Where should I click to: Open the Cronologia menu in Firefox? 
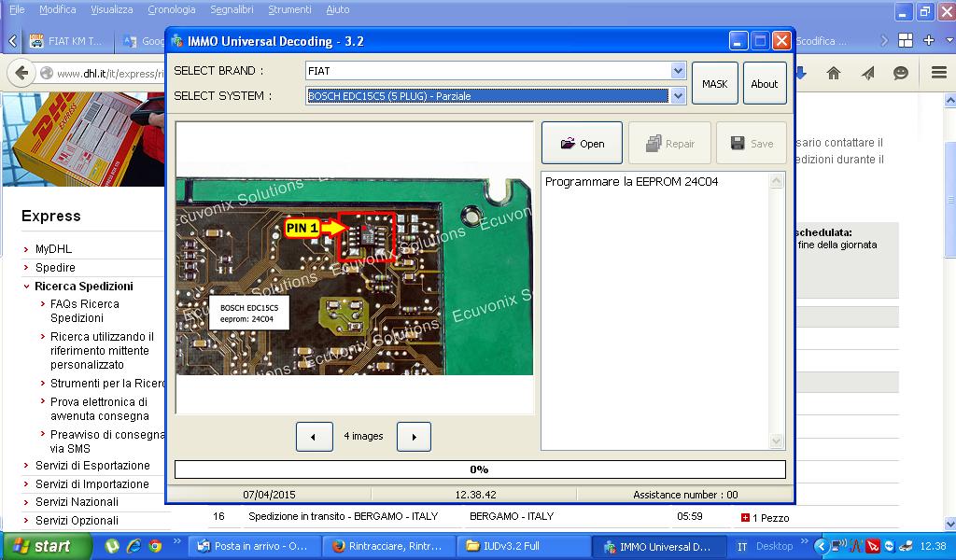pyautogui.click(x=172, y=9)
